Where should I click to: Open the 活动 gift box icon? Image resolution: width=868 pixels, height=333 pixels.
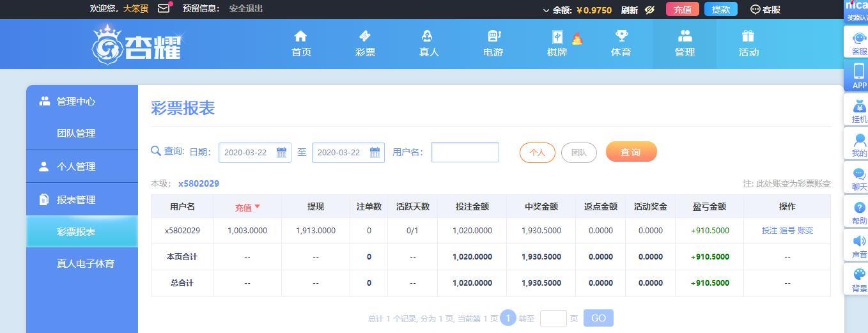pyautogui.click(x=748, y=36)
